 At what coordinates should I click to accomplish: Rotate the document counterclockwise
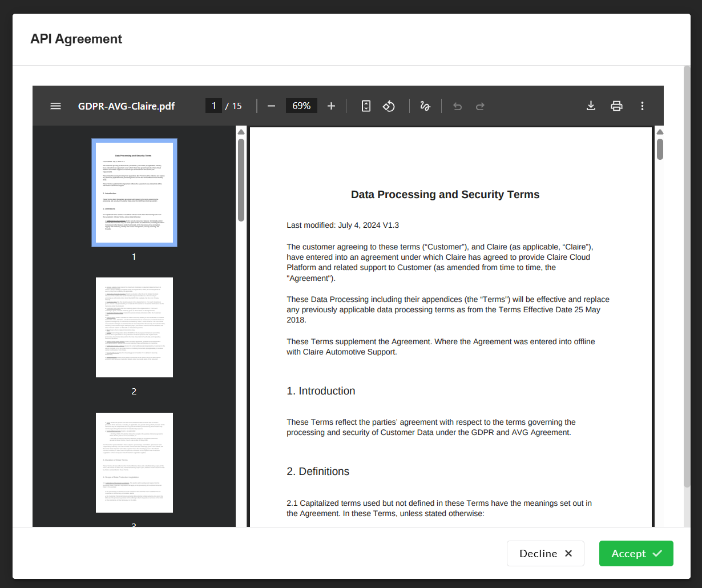pyautogui.click(x=389, y=106)
